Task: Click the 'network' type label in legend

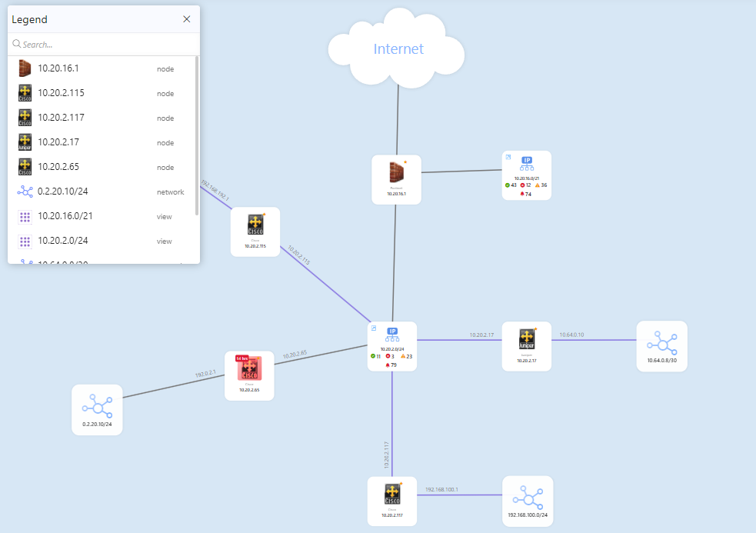Action: point(170,192)
